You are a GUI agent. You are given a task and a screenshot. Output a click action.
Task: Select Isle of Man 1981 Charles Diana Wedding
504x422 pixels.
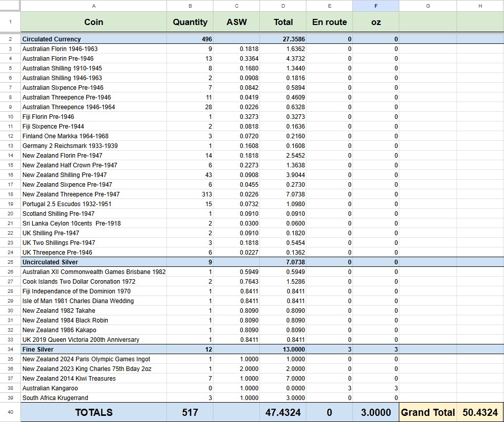(x=93, y=301)
